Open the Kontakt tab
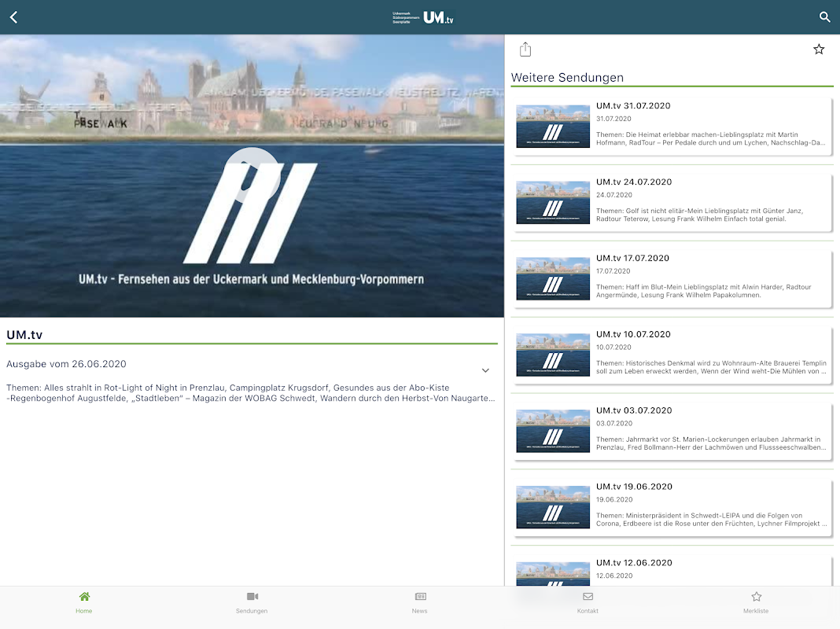 588,602
